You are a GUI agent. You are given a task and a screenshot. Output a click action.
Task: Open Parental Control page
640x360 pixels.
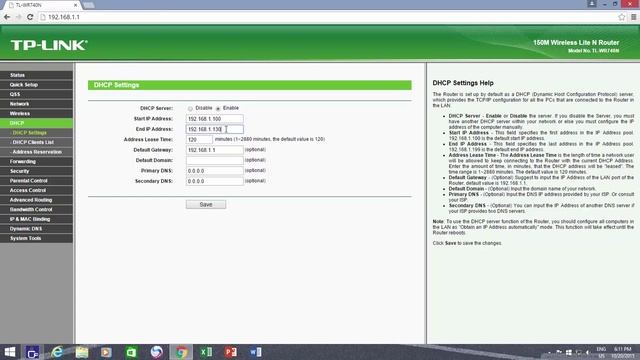coord(37,180)
